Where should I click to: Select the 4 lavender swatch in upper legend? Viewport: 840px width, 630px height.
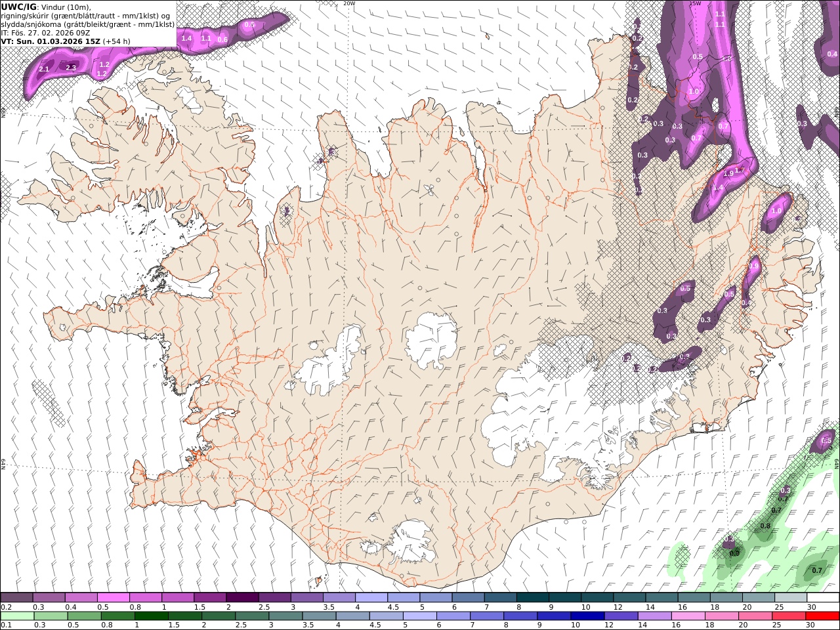pos(371,597)
